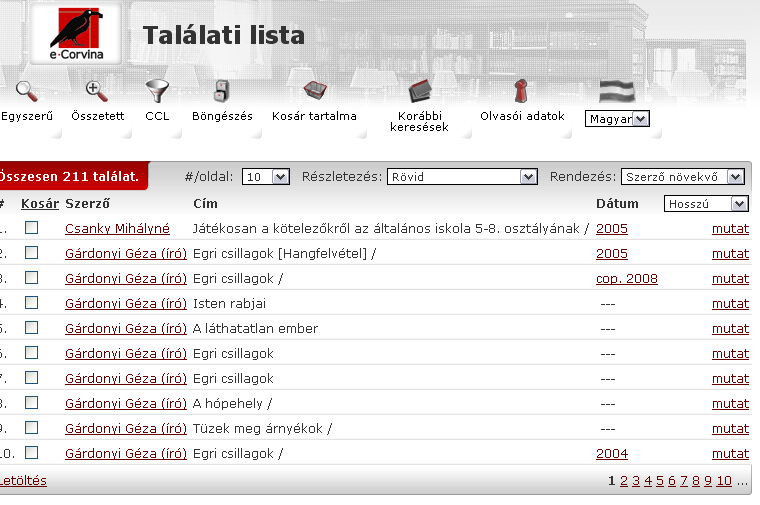Open the Részletezés Rövid dropdown

(x=462, y=177)
